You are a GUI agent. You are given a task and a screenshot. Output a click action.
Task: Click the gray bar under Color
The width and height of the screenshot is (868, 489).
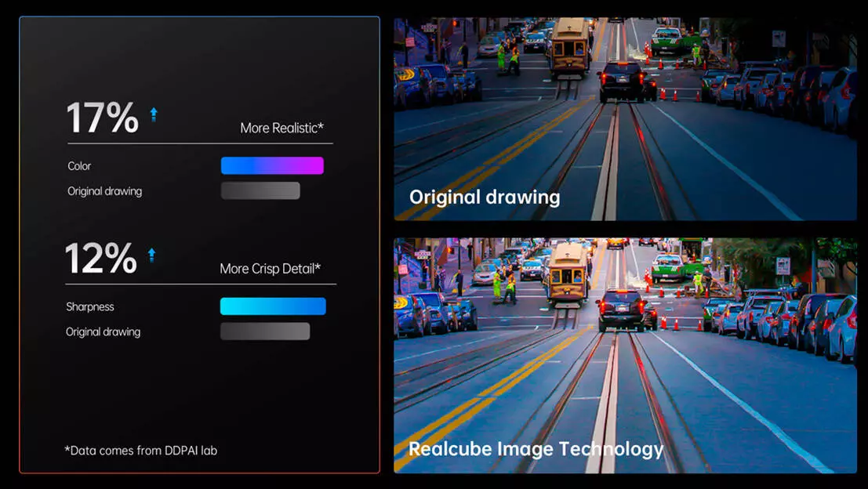coord(260,191)
